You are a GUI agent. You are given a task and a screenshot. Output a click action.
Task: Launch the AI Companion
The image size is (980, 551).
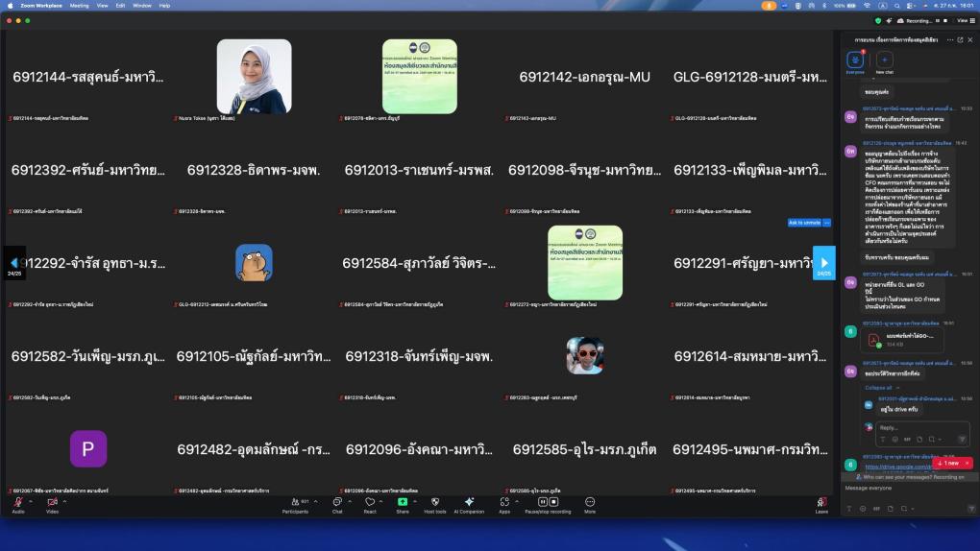[469, 502]
